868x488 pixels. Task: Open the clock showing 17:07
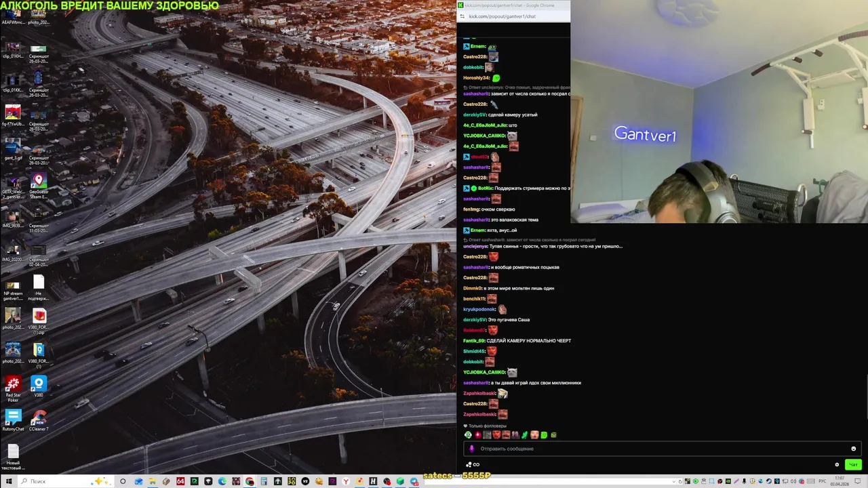(840, 481)
